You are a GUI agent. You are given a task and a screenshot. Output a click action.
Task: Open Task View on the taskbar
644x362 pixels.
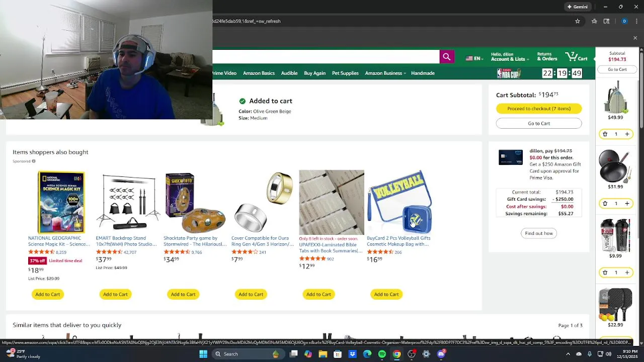294,354
